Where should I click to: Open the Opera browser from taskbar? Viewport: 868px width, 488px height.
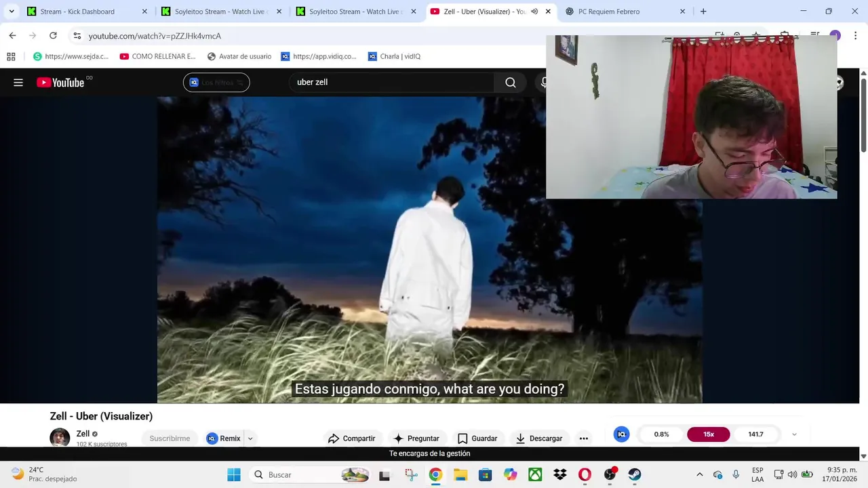tap(585, 475)
